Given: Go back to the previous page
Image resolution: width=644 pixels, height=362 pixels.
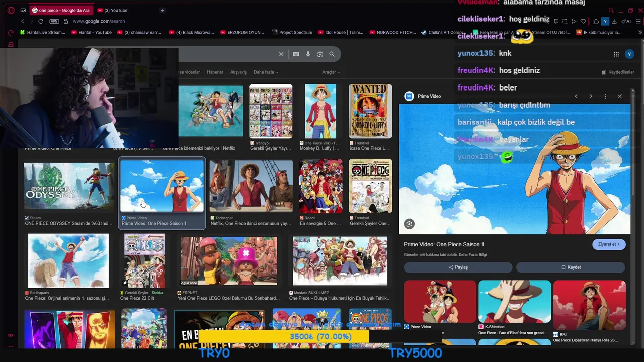Looking at the screenshot, I should point(23,21).
